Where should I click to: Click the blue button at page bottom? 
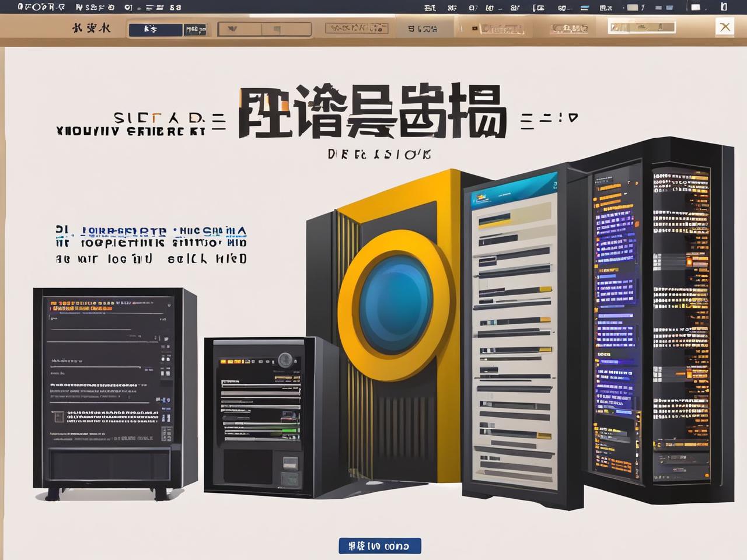(x=379, y=546)
